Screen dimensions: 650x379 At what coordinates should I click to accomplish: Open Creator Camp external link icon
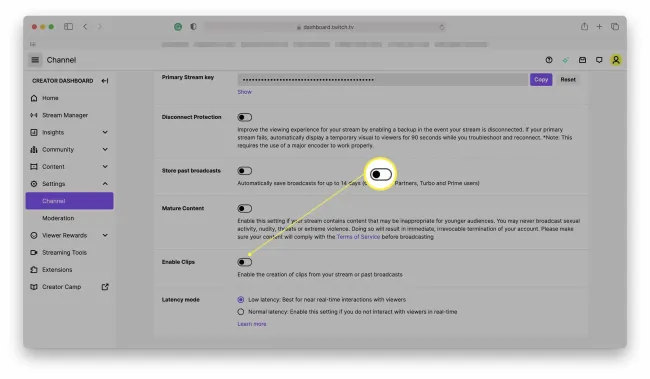point(105,287)
